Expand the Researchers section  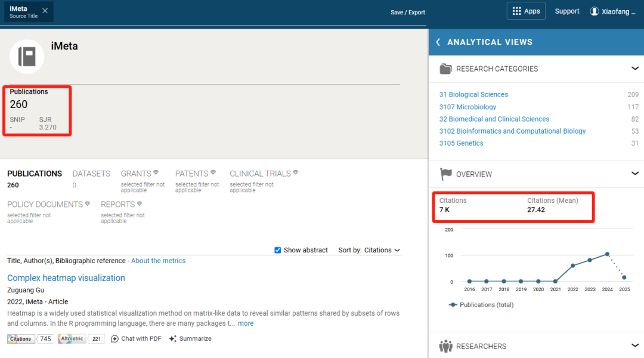point(634,345)
